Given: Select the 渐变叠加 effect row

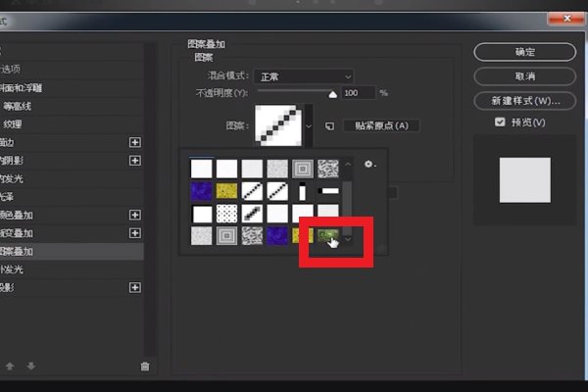Looking at the screenshot, I should click(x=72, y=233).
